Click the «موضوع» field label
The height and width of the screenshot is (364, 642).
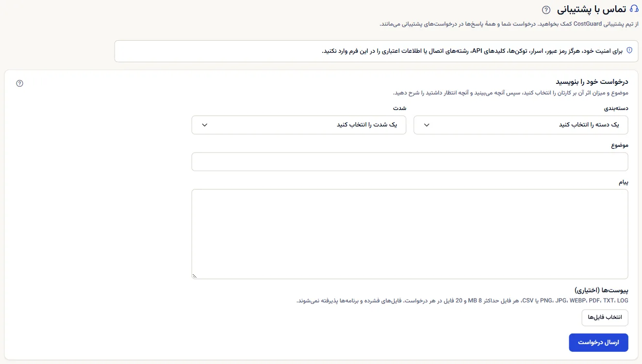pyautogui.click(x=620, y=145)
